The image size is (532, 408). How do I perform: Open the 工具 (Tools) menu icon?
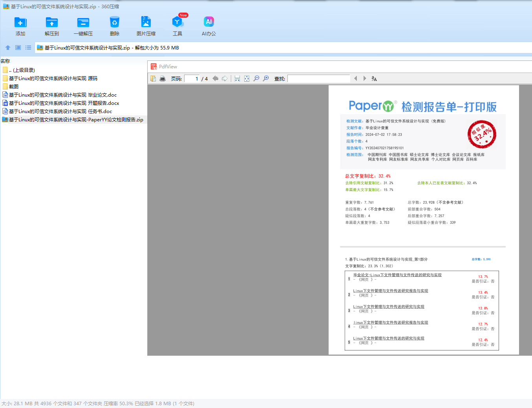pyautogui.click(x=177, y=22)
